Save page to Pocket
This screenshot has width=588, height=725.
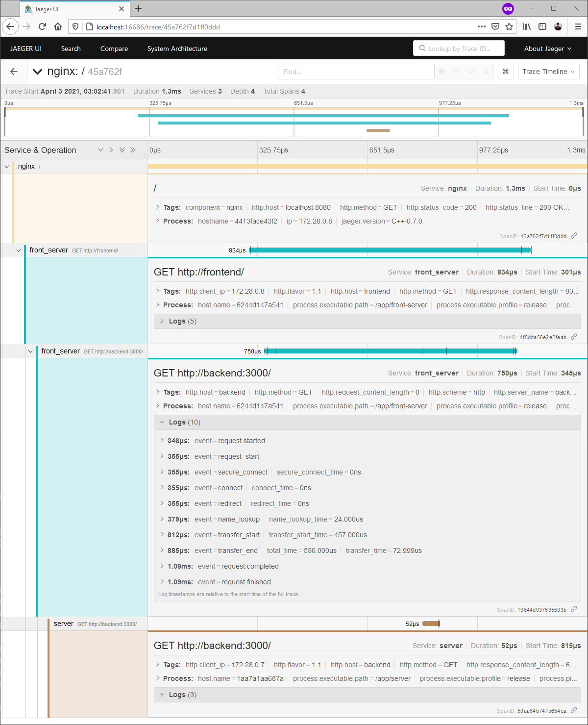pyautogui.click(x=495, y=26)
